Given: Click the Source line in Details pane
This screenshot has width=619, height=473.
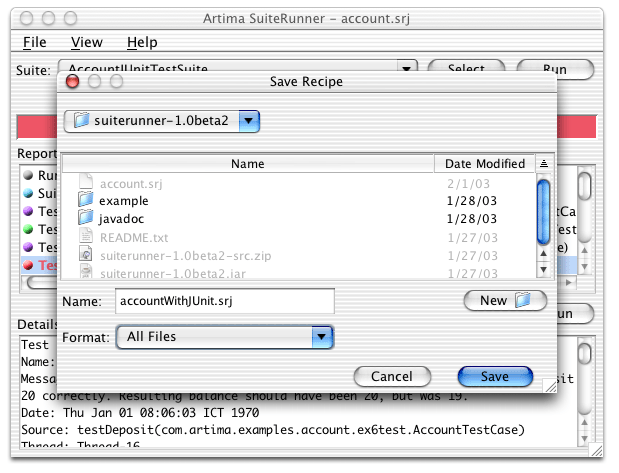Looking at the screenshot, I should click(x=273, y=430).
